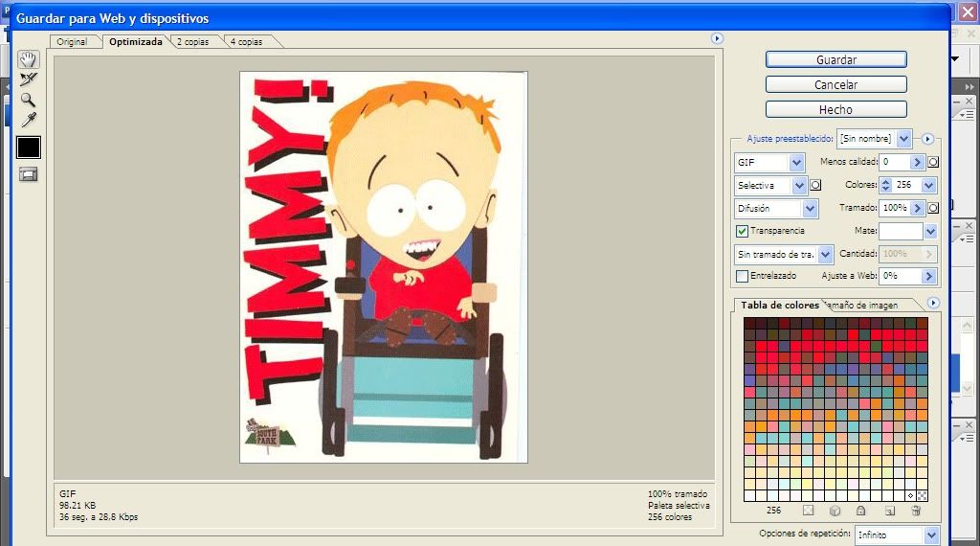Image resolution: width=980 pixels, height=546 pixels.
Task: Open the Selectiva color reduction dropdown
Action: coord(799,186)
